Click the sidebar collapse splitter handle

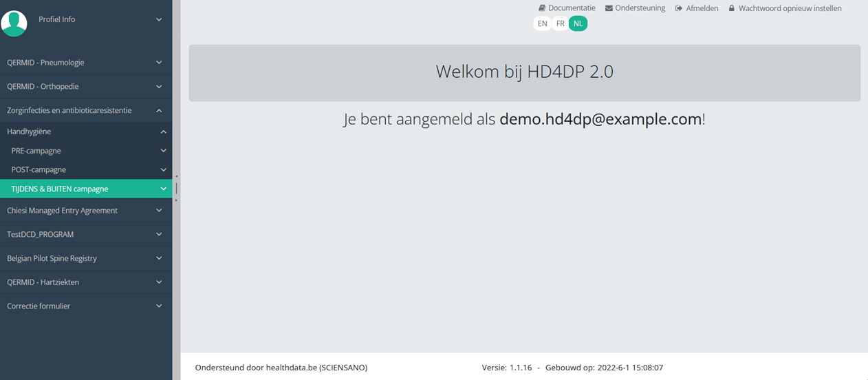tap(176, 188)
